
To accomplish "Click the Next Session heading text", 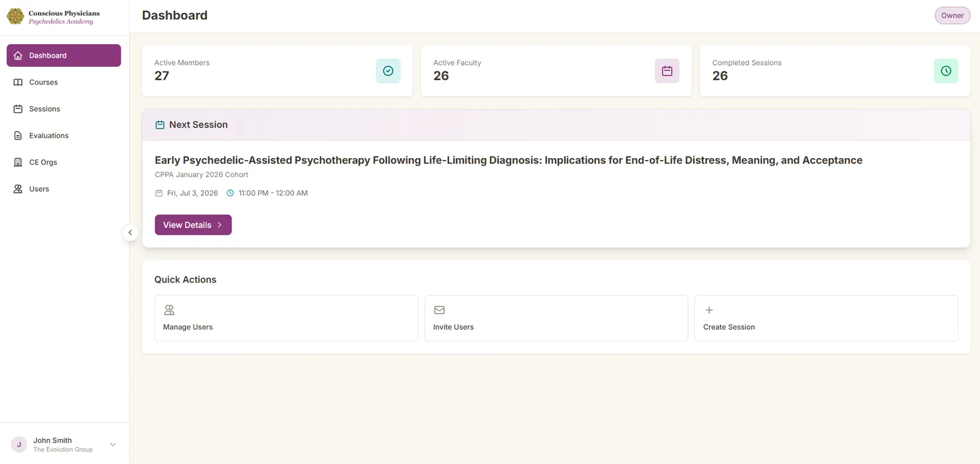I will (x=198, y=125).
